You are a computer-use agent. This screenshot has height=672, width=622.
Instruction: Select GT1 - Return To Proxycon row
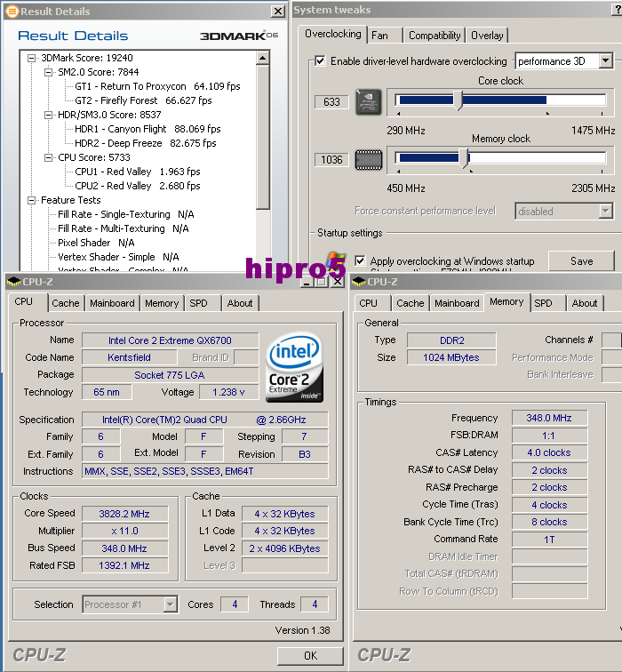click(x=157, y=86)
